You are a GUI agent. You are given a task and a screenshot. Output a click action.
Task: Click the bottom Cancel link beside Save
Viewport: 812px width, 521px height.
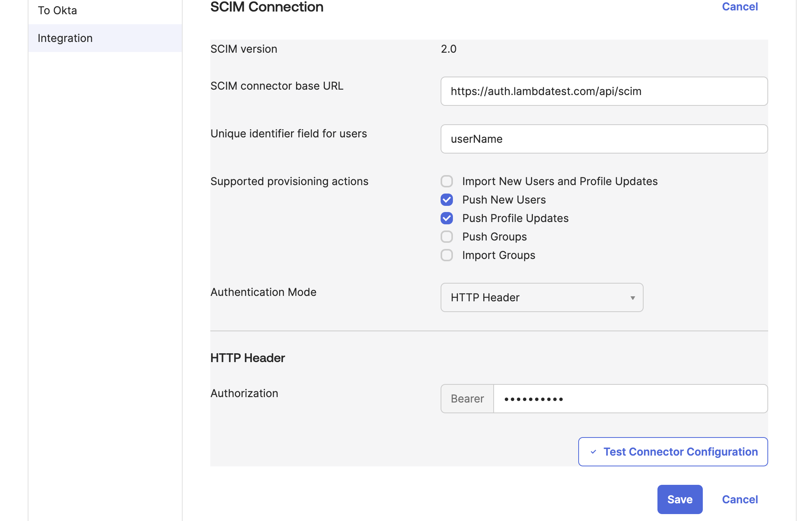click(740, 499)
